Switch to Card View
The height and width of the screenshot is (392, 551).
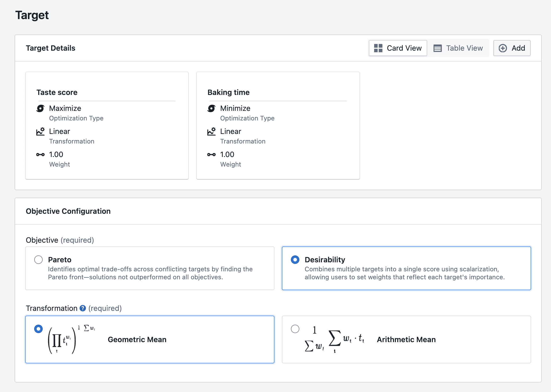398,48
